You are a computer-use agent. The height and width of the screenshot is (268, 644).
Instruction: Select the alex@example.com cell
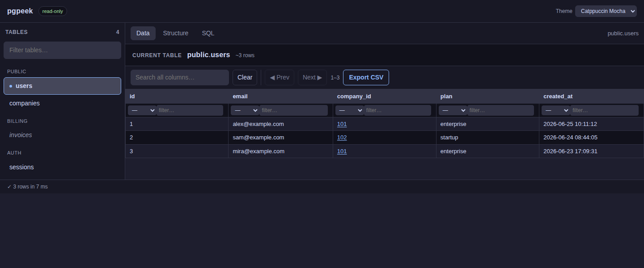click(x=280, y=124)
